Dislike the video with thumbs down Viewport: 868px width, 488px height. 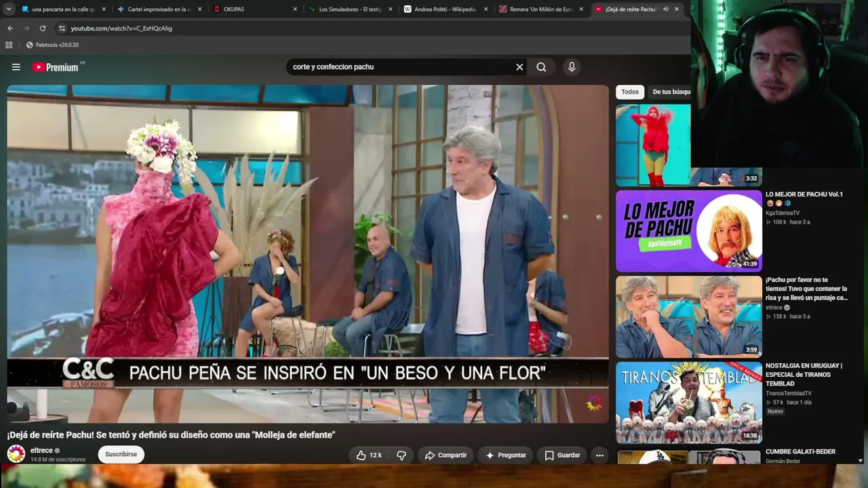401,455
